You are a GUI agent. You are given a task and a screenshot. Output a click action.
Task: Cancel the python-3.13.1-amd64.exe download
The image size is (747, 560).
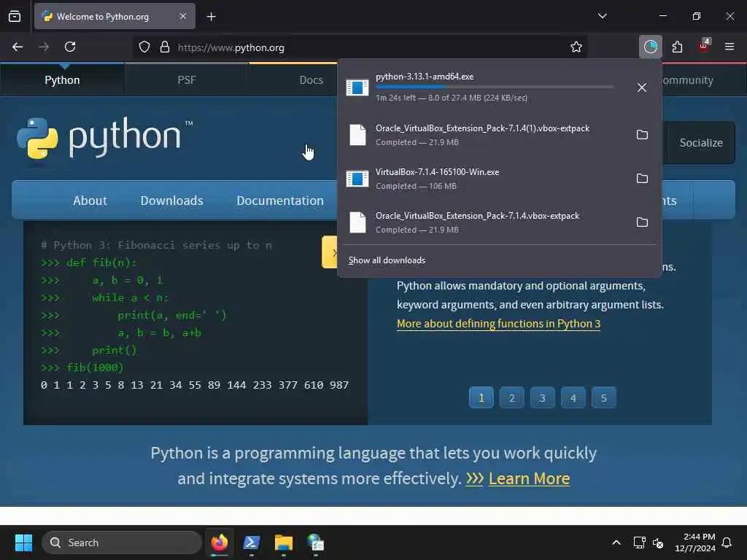[x=642, y=87]
